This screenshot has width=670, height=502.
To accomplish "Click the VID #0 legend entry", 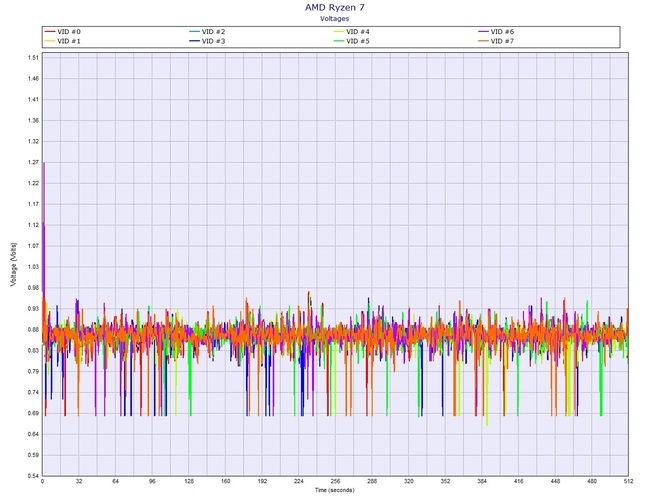I will (x=63, y=32).
